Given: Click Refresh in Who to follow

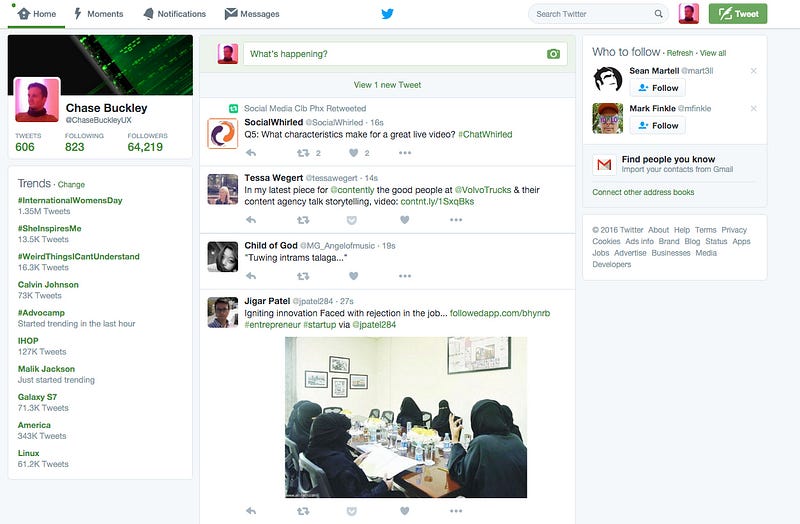Looking at the screenshot, I should point(680,53).
